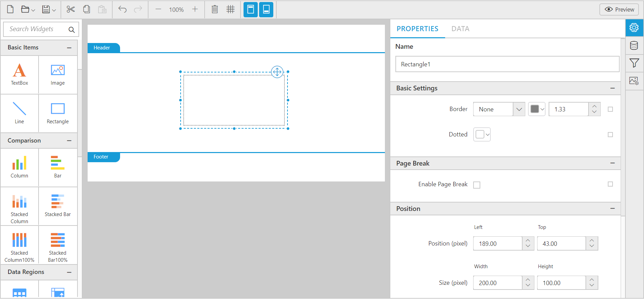Click the 100% zoom level label
The height and width of the screenshot is (299, 644).
click(177, 10)
